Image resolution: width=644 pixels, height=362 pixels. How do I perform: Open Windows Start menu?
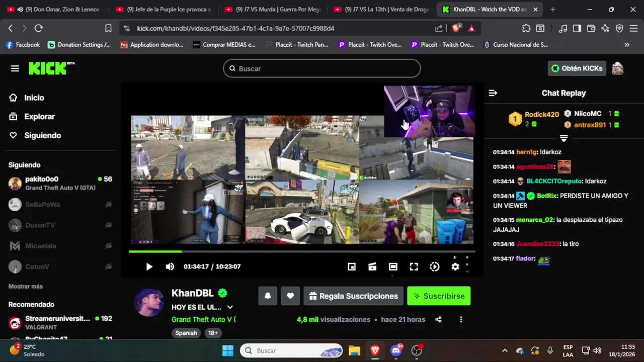coord(228,350)
